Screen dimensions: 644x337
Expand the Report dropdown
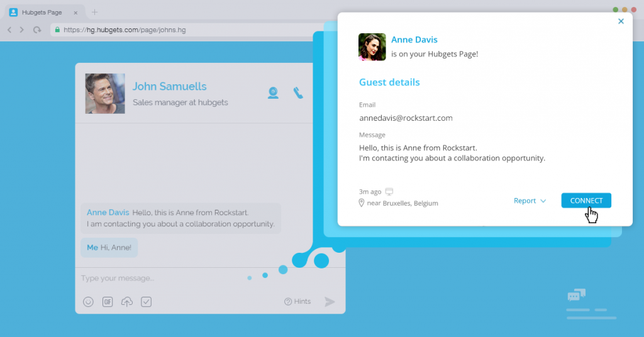530,201
